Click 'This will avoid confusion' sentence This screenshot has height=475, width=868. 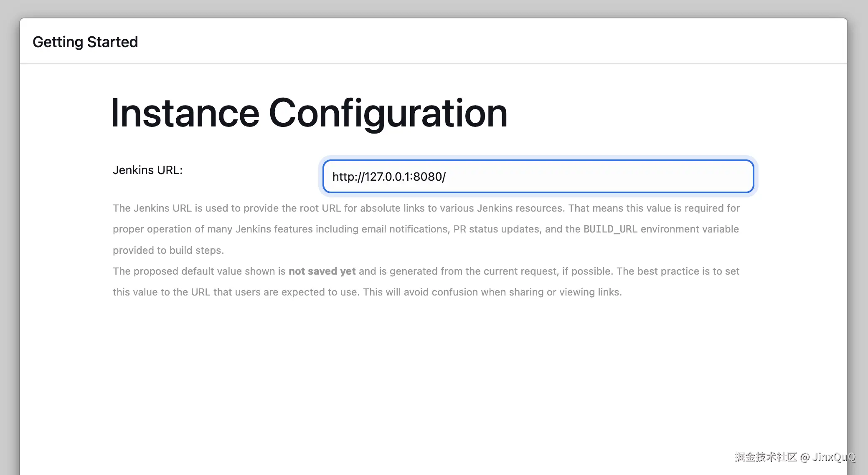click(x=420, y=292)
